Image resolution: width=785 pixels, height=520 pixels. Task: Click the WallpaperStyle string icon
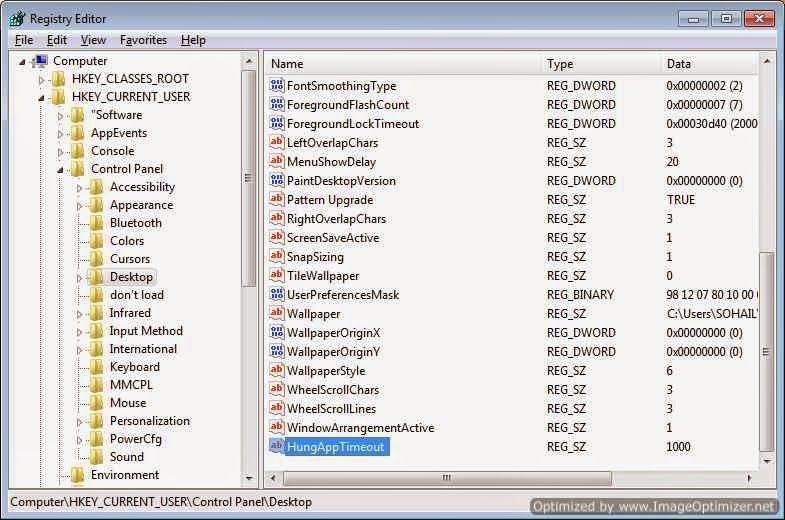coord(276,371)
